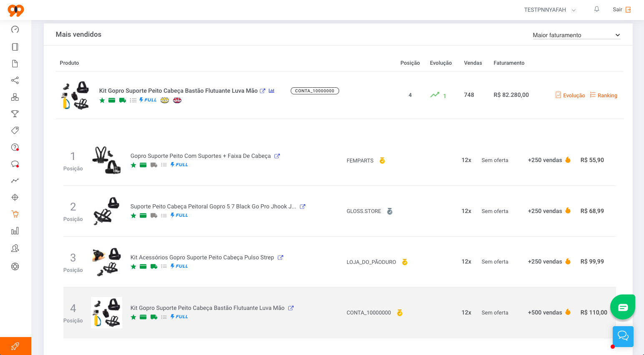This screenshot has height=355, width=644.
Task: Open external link for Kit Acessórios Gopro
Action: [281, 257]
